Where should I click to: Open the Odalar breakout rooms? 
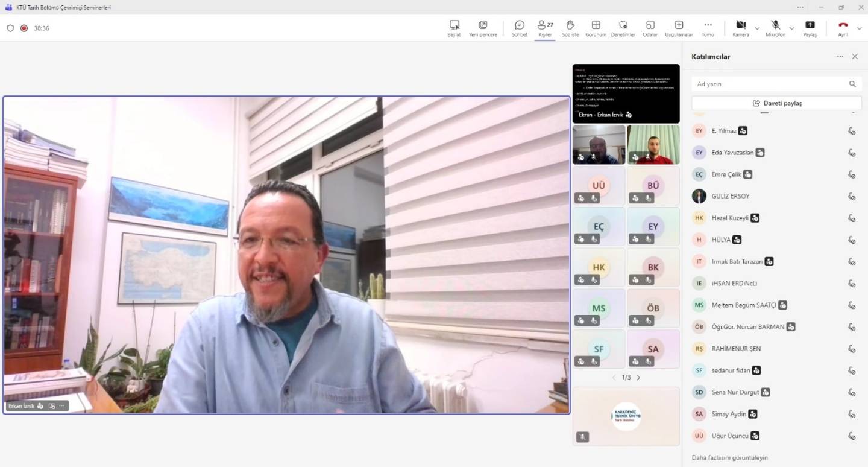coord(650,28)
